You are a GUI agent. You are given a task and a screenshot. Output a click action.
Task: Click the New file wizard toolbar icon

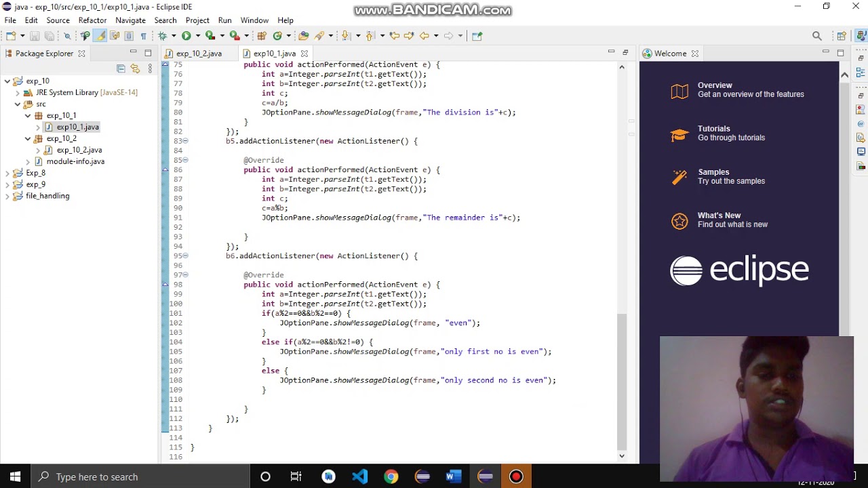pyautogui.click(x=11, y=36)
